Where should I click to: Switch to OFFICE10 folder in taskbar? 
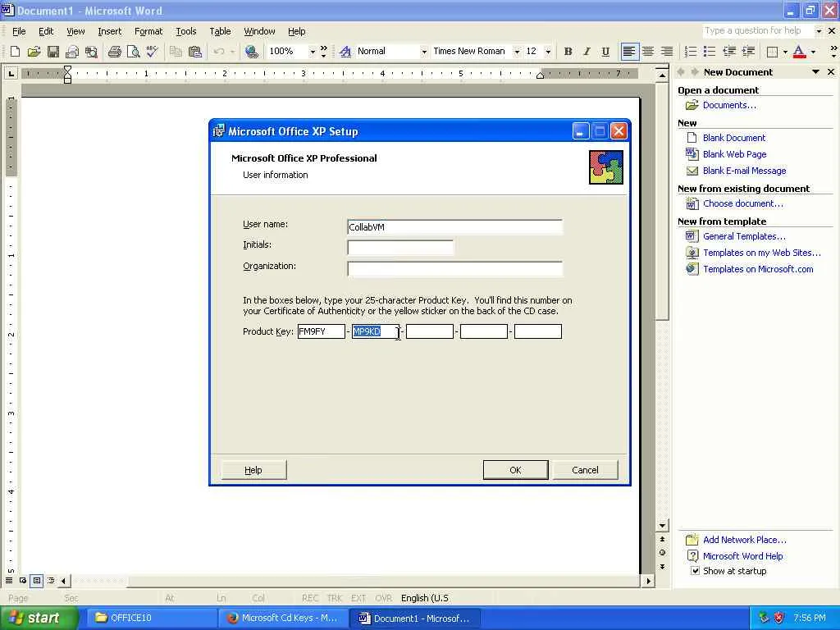(x=150, y=618)
